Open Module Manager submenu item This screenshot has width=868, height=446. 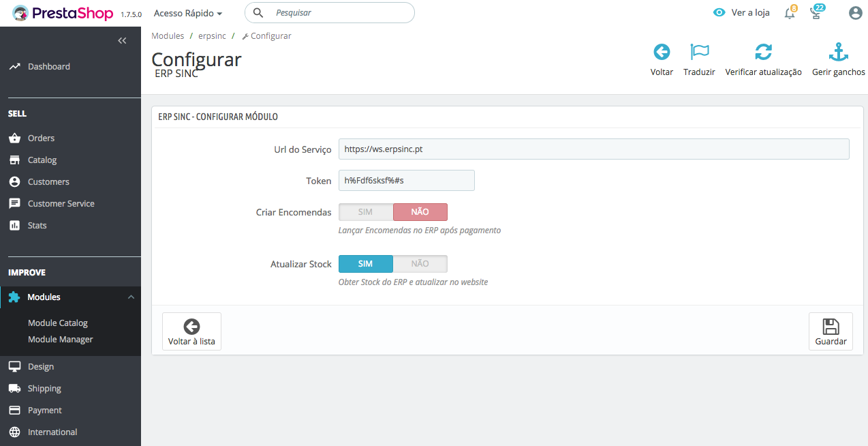tap(61, 339)
